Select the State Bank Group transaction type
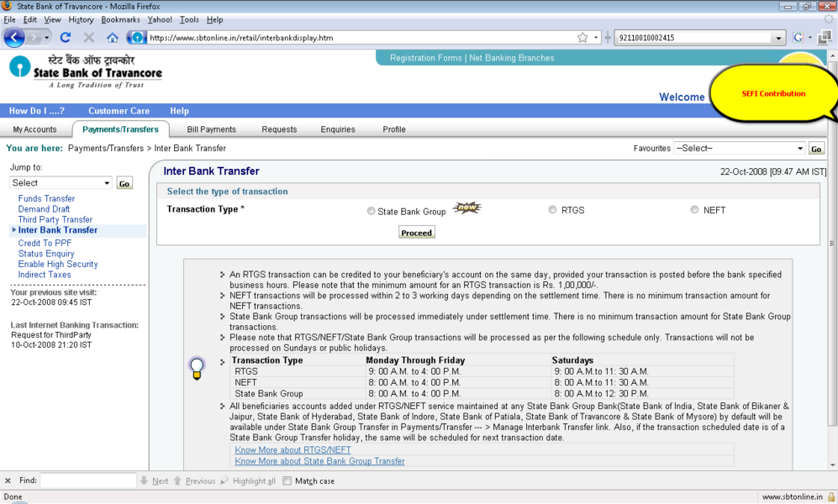 coord(371,212)
